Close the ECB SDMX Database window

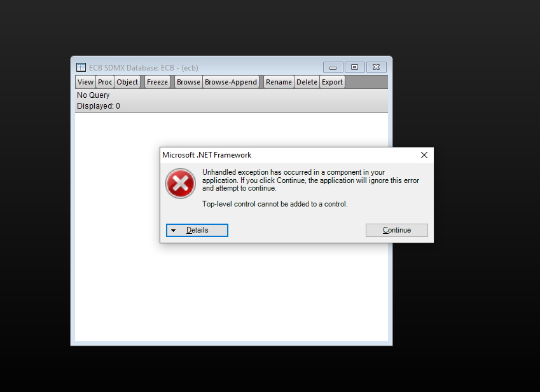coord(376,67)
